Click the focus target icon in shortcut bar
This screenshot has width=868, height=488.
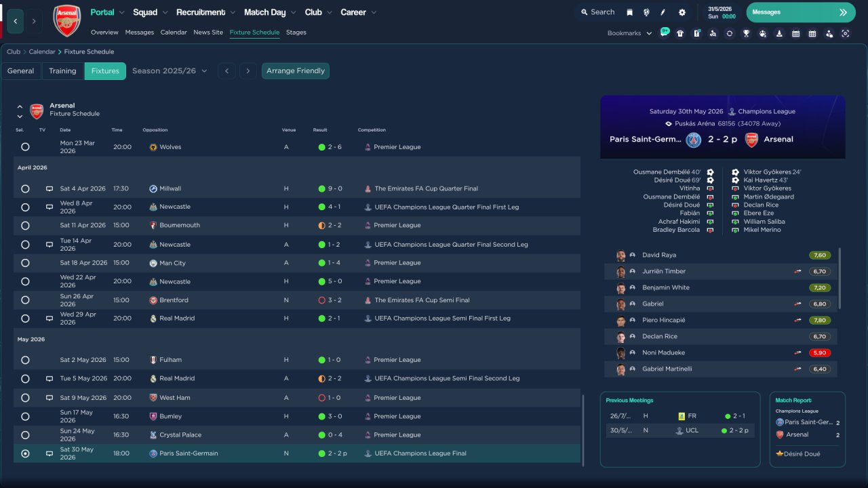[x=845, y=33]
